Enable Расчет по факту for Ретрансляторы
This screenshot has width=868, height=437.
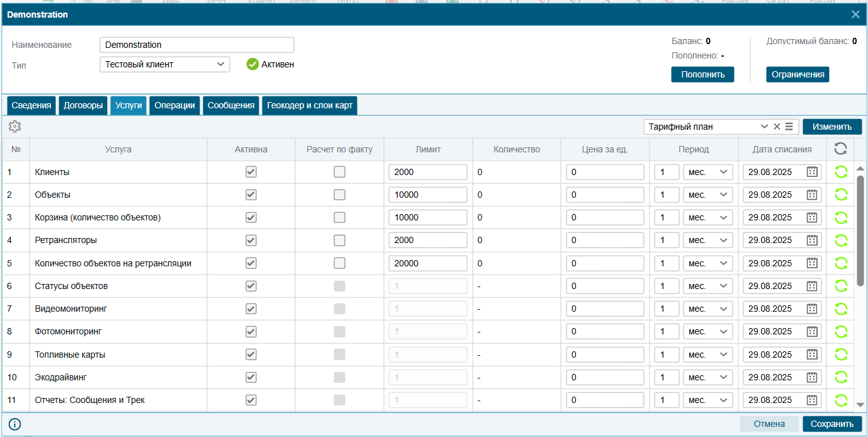point(339,240)
